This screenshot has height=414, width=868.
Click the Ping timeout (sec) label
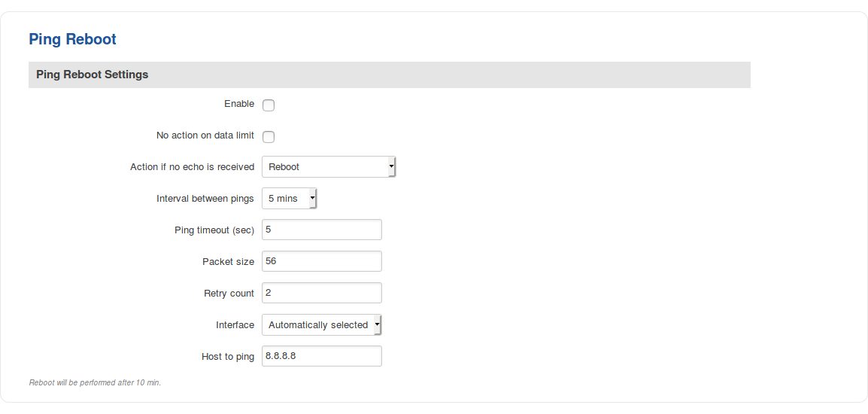click(x=214, y=230)
